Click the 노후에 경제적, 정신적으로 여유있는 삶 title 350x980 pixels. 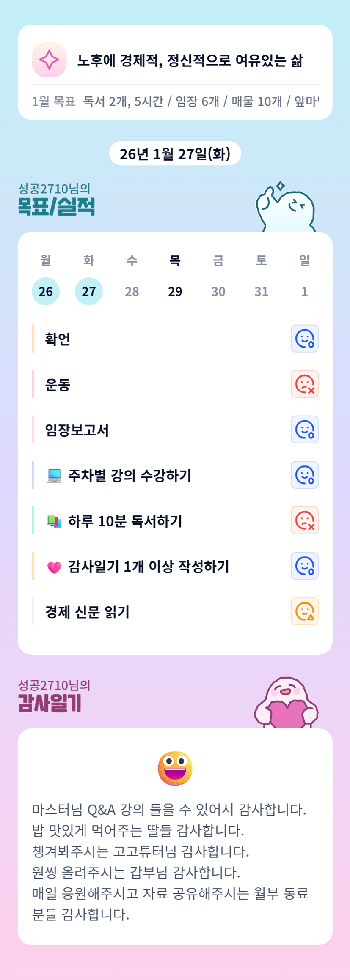pyautogui.click(x=190, y=60)
